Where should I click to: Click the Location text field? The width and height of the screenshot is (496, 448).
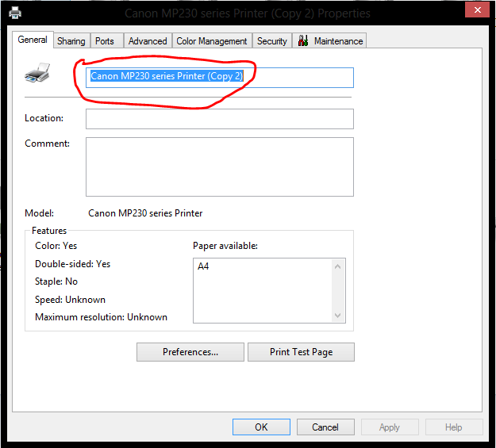[x=220, y=119]
